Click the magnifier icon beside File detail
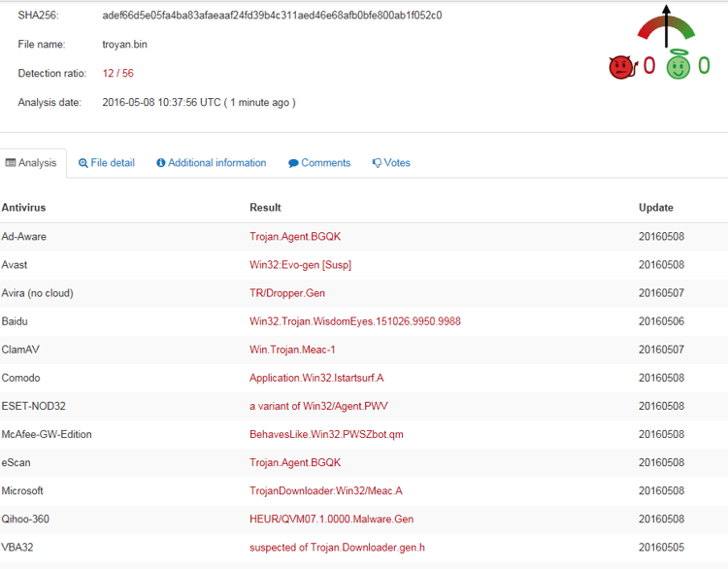The height and width of the screenshot is (569, 728). pyautogui.click(x=83, y=163)
